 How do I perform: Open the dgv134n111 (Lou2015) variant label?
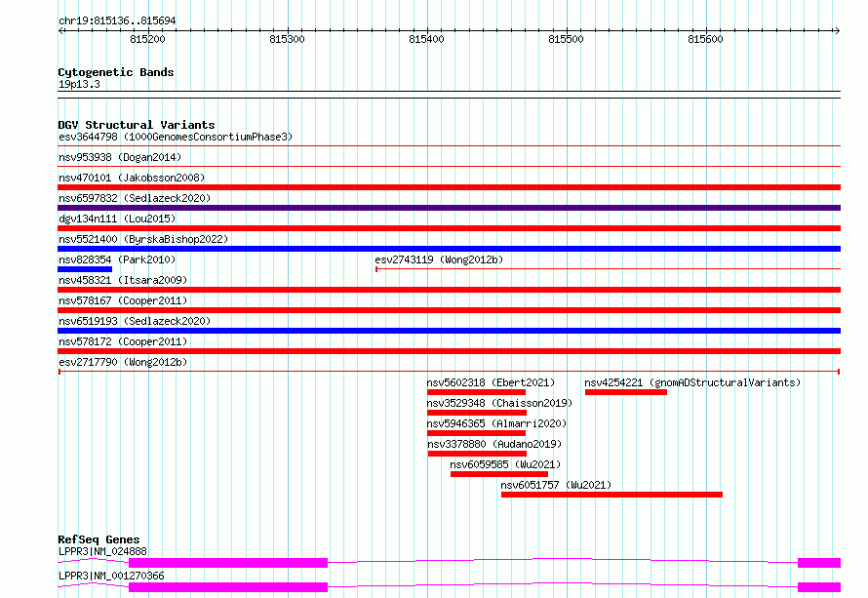pos(117,219)
